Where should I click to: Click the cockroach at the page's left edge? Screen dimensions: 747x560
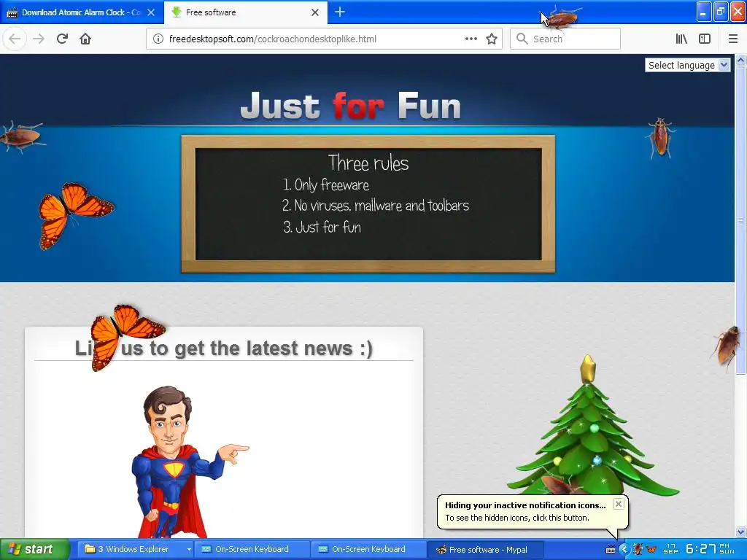tap(22, 136)
